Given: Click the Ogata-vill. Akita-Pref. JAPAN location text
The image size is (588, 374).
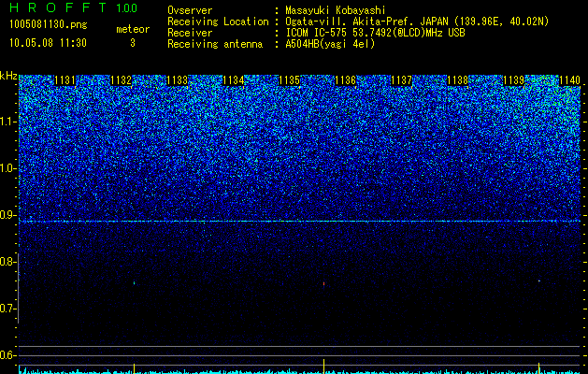Looking at the screenshot, I should 417,22.
